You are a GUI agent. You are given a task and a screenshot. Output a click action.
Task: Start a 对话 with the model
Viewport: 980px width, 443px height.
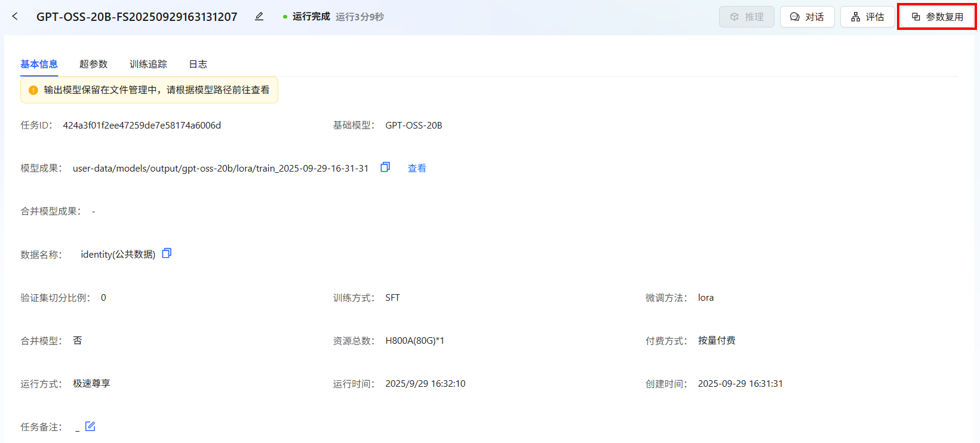(807, 17)
